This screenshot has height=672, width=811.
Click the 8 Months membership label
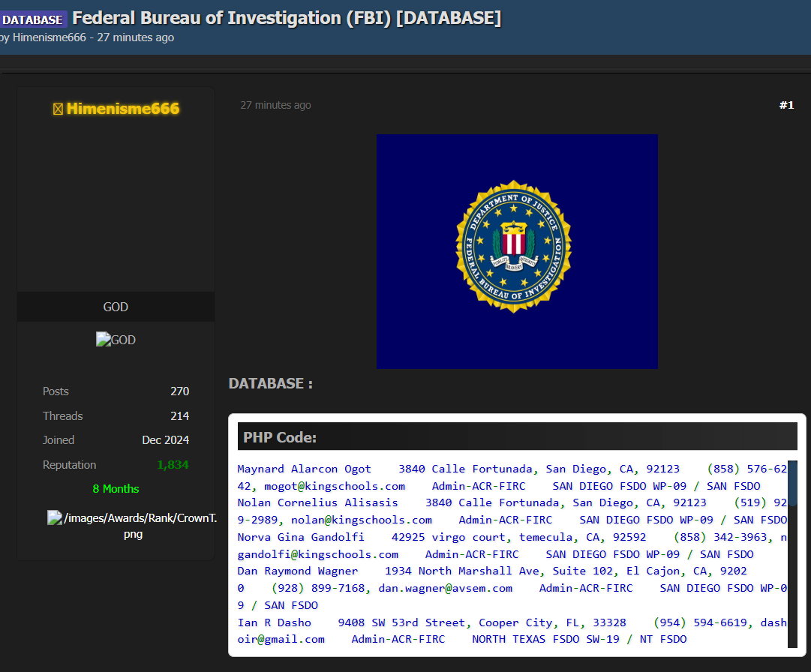116,488
